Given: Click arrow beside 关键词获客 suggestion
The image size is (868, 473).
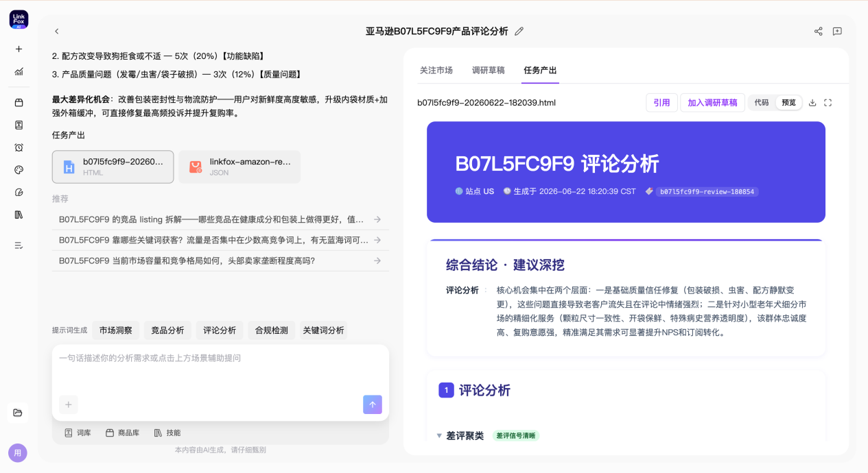Looking at the screenshot, I should [x=377, y=240].
